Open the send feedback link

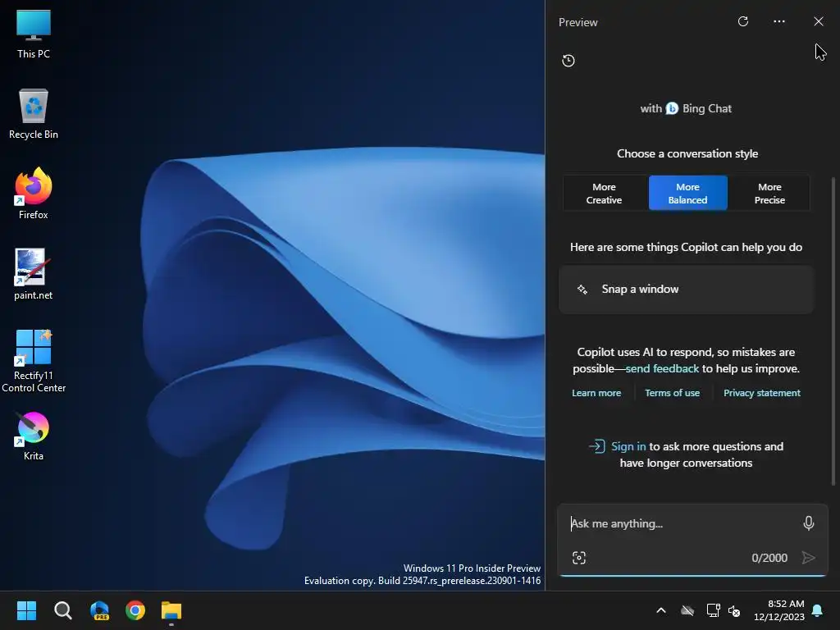(x=662, y=368)
